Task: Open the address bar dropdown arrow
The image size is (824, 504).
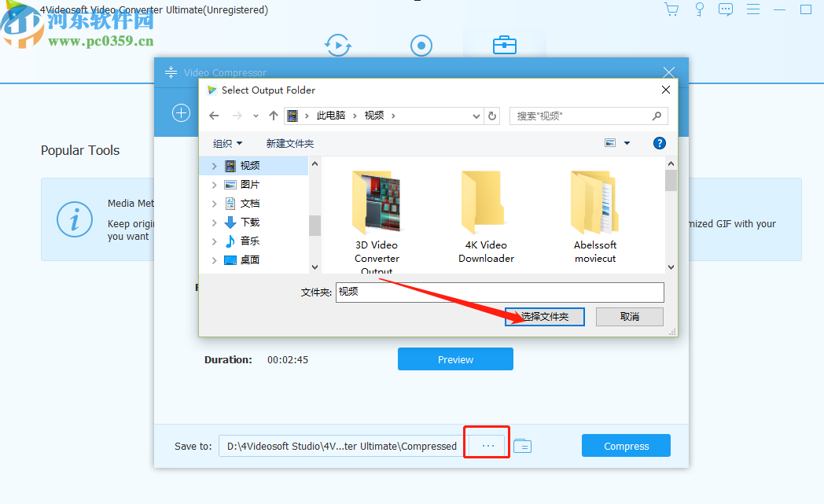Action: tap(476, 116)
